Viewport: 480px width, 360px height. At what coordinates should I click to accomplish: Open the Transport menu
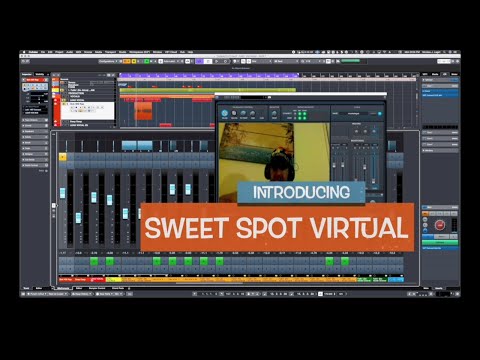click(110, 52)
